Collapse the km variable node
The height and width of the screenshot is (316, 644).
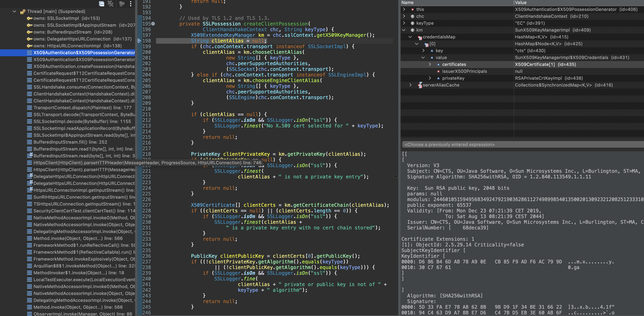click(404, 30)
